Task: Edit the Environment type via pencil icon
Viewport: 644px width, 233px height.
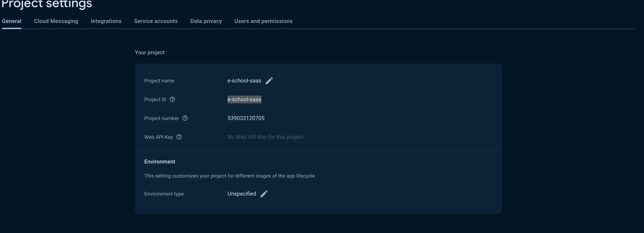Action: pos(264,194)
